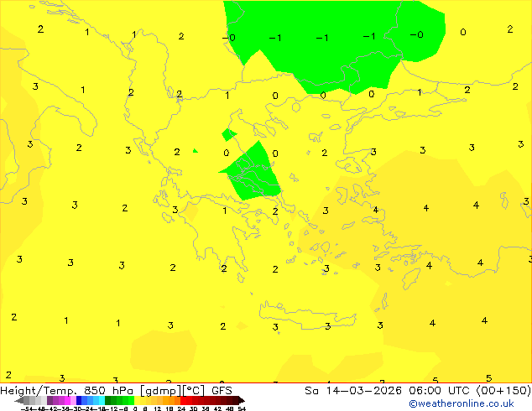The height and width of the screenshot is (411, 532).
Task: Pick the bright red swatch in legend
Action: point(183,400)
